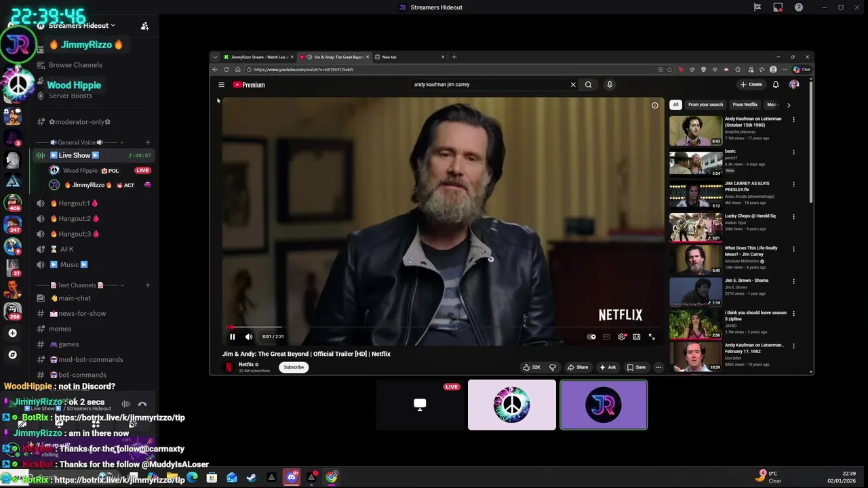Image resolution: width=868 pixels, height=488 pixels.
Task: Open a new browser tab
Action: [x=454, y=57]
